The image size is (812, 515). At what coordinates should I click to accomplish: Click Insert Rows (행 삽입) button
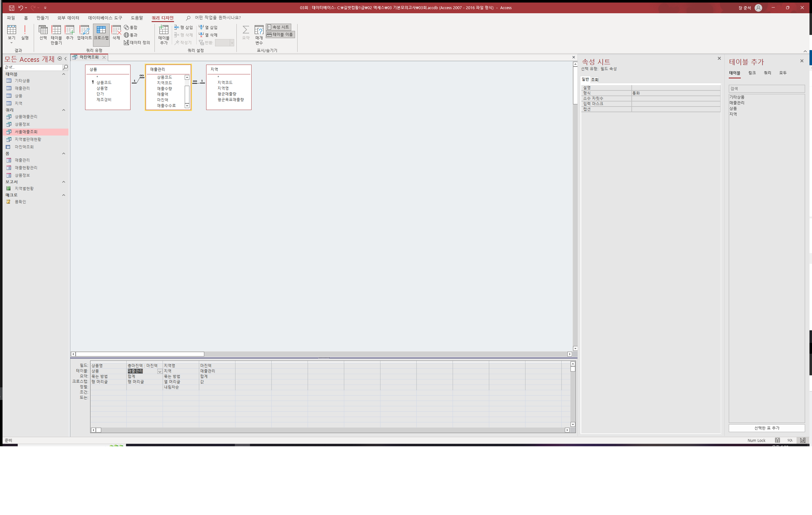183,27
